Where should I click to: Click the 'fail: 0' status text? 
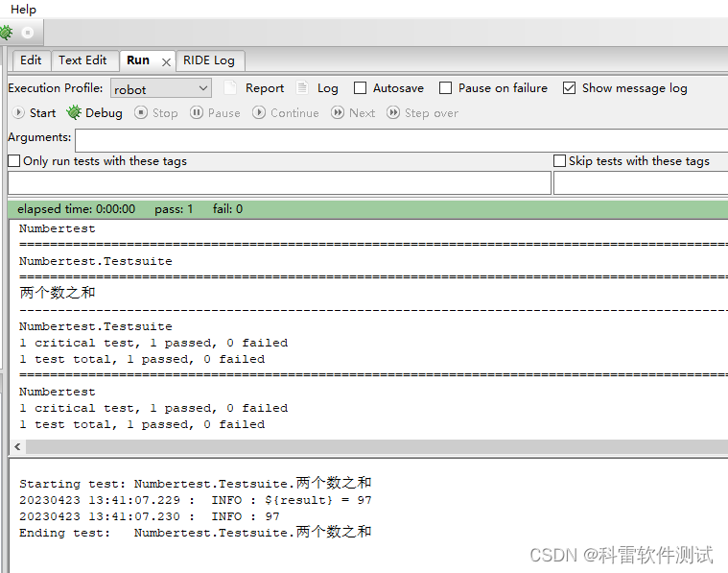[x=227, y=209]
